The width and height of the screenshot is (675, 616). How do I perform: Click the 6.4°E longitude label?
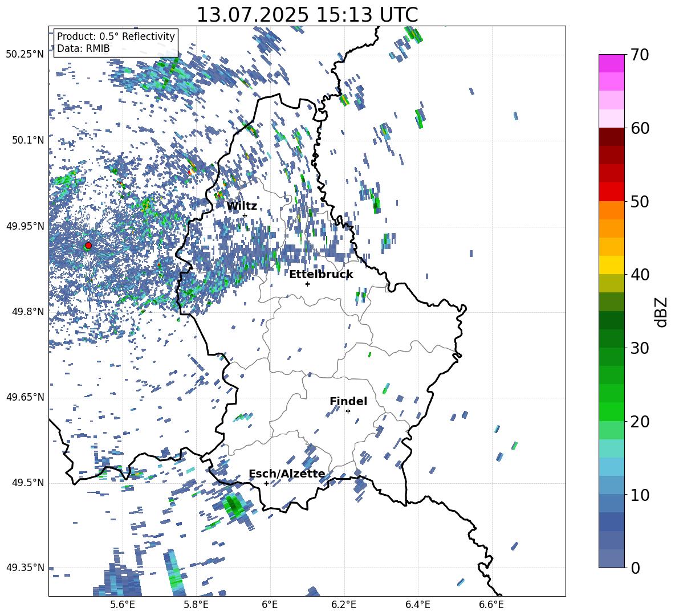click(x=417, y=605)
